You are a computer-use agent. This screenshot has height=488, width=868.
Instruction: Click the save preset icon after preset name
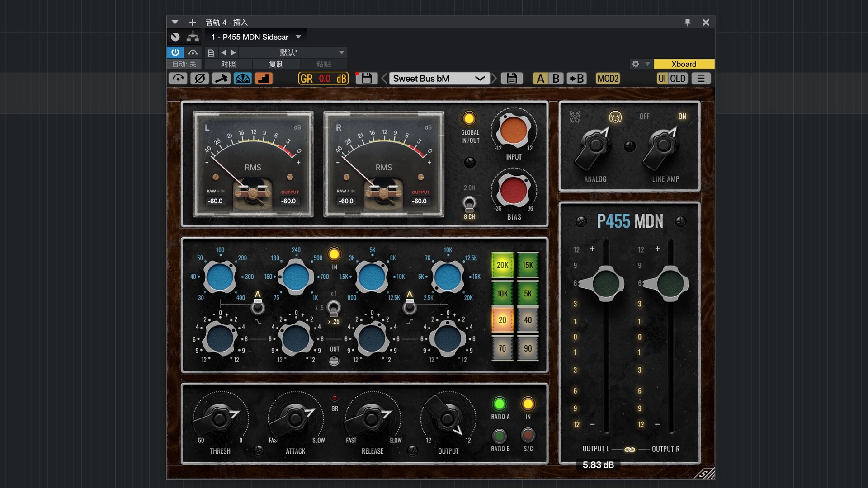pyautogui.click(x=512, y=79)
